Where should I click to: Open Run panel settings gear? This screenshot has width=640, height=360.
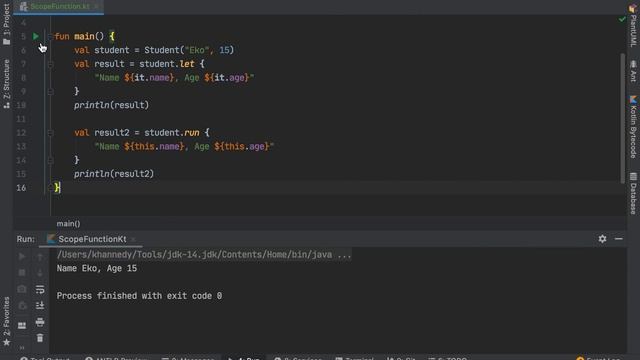pyautogui.click(x=602, y=239)
